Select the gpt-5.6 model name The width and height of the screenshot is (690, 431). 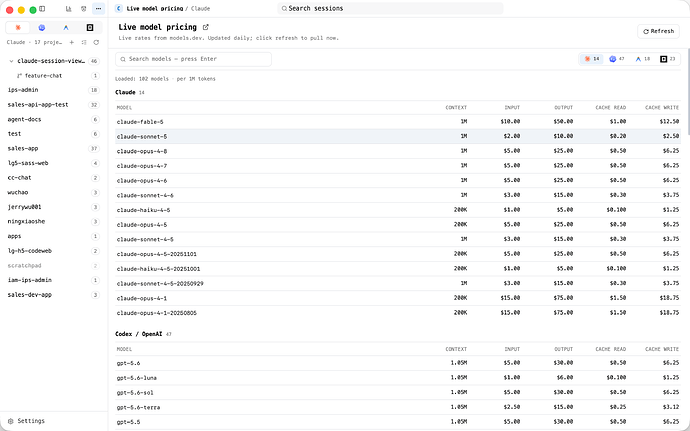coord(128,363)
